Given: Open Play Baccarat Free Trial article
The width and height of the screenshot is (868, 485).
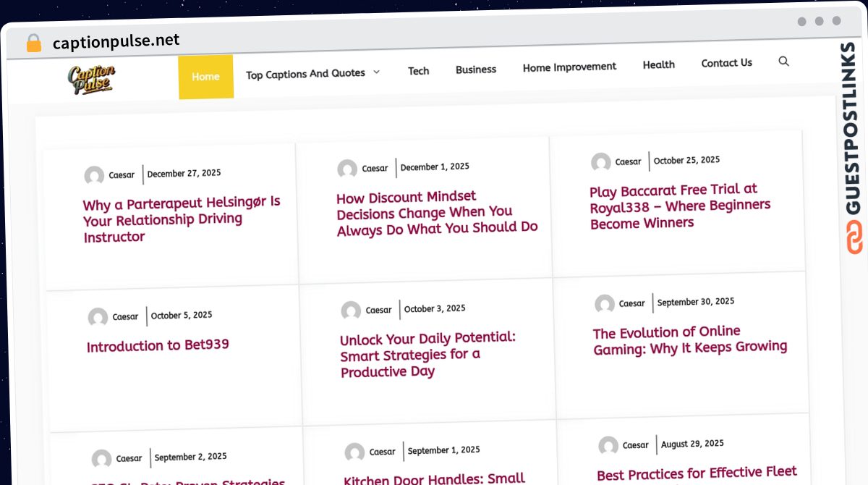Looking at the screenshot, I should click(680, 206).
